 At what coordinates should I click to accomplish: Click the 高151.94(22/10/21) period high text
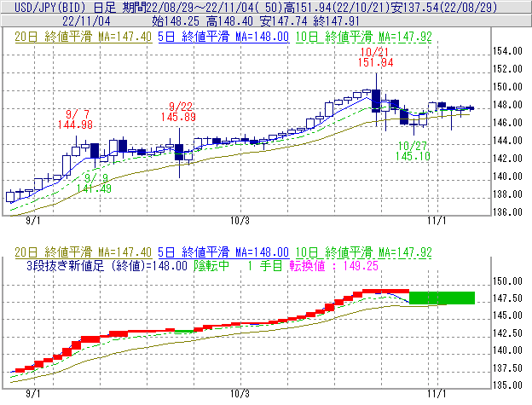(338, 7)
